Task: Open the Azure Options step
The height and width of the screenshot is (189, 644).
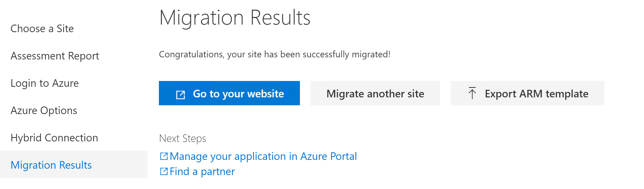Action: [44, 110]
